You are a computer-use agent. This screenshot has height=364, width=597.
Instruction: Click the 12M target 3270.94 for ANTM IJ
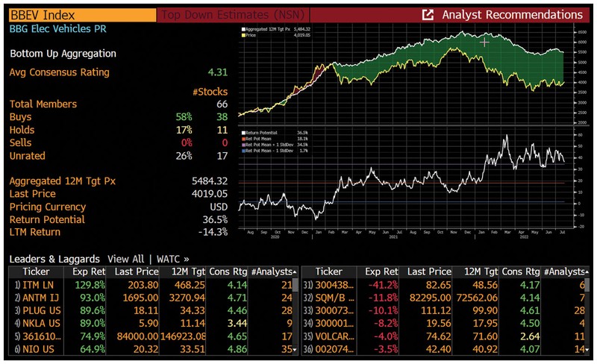coord(187,298)
